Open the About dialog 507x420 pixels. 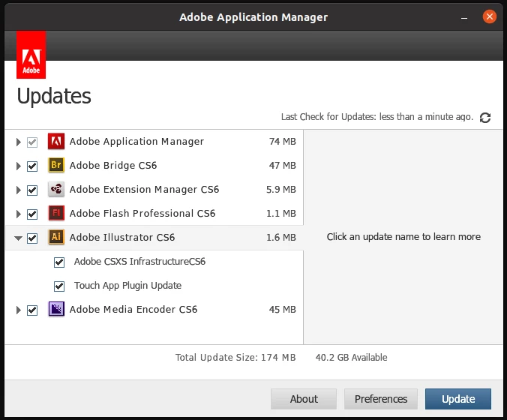click(304, 399)
